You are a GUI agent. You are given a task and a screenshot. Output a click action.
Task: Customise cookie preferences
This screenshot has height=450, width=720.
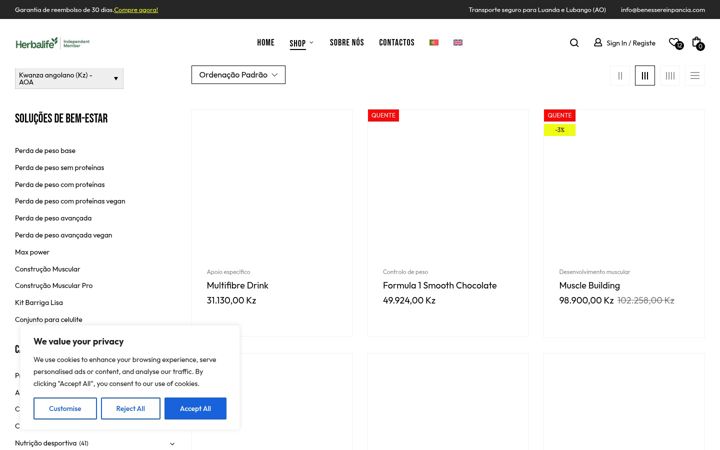[65, 408]
